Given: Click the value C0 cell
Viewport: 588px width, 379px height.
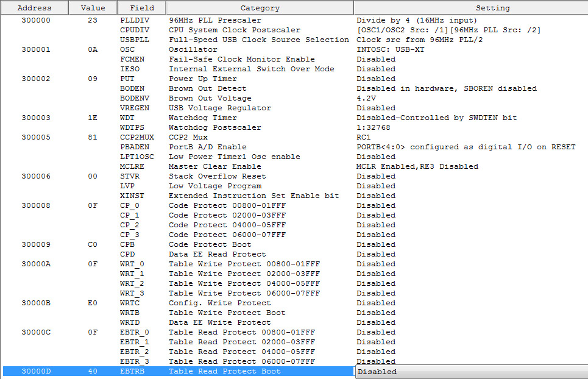Looking at the screenshot, I should (x=93, y=244).
